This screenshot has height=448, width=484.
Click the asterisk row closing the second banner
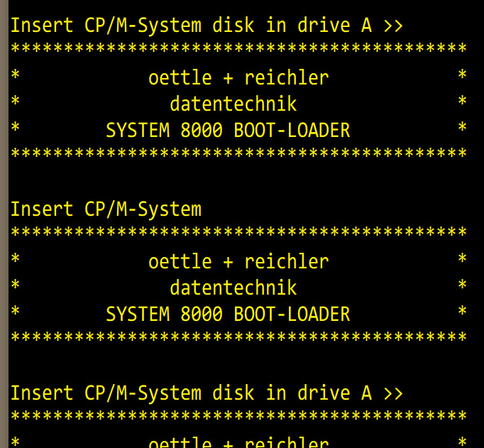tap(238, 337)
